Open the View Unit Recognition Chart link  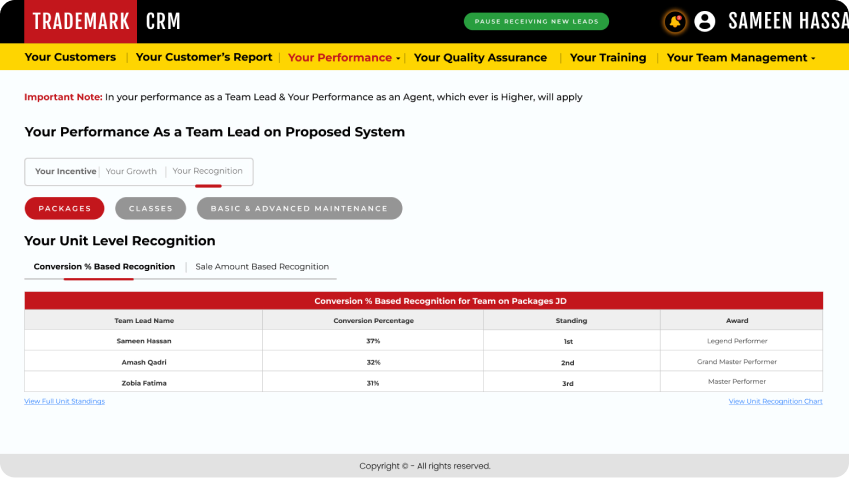[x=775, y=401]
